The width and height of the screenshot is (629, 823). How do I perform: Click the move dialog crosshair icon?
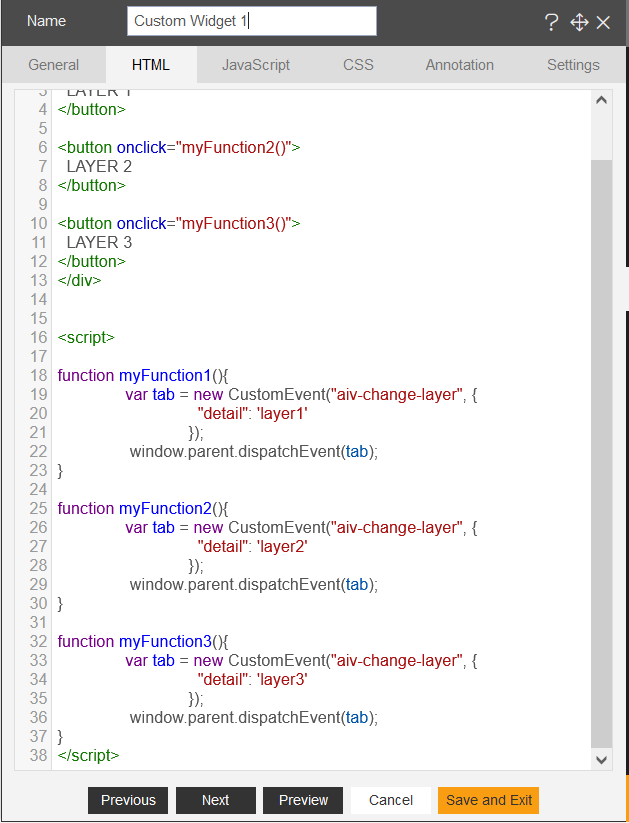tap(579, 22)
